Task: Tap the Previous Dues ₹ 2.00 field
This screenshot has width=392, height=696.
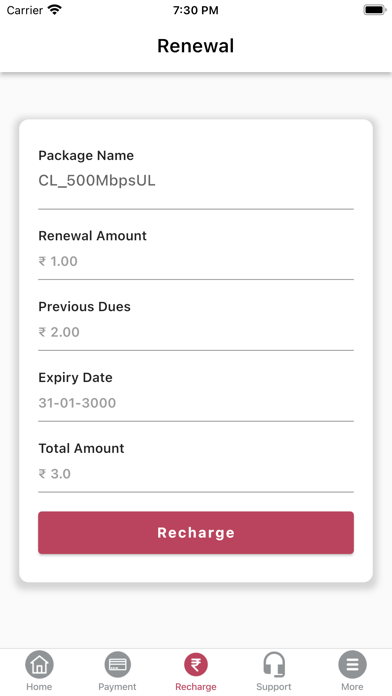Action: (196, 332)
